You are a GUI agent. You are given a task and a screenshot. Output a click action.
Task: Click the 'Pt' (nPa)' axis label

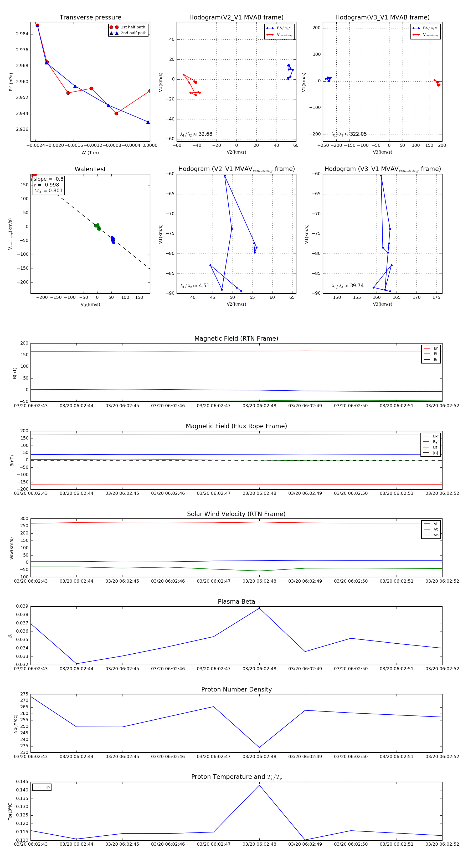coord(11,82)
